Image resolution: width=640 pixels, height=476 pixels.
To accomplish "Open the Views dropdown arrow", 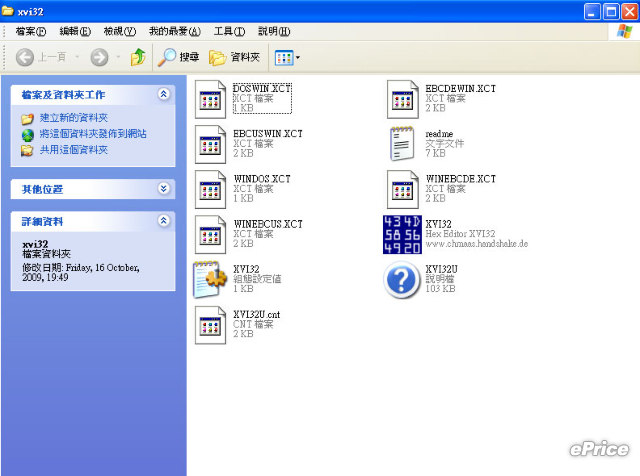I will (298, 58).
